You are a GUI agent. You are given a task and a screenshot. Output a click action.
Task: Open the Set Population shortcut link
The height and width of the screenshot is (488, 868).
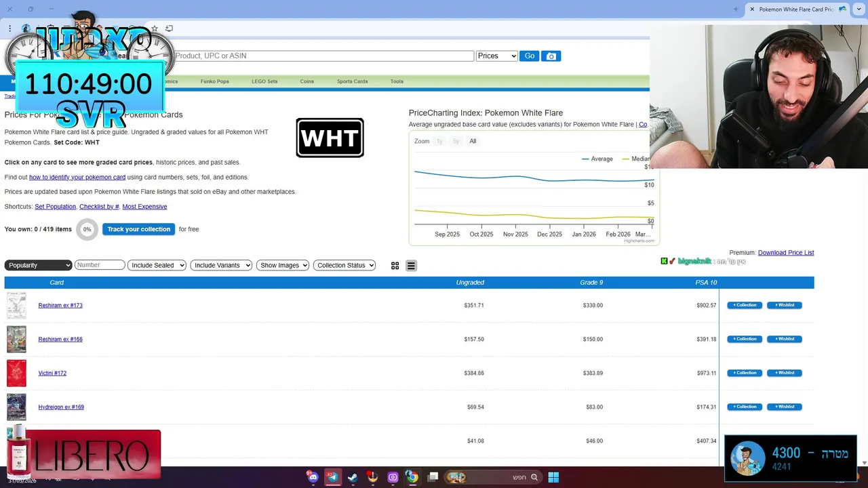[55, 207]
